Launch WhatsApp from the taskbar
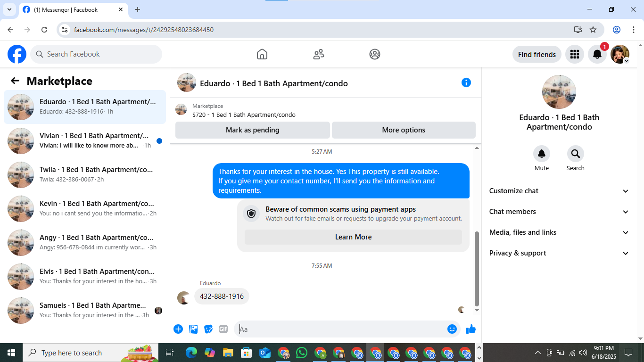 click(302, 353)
